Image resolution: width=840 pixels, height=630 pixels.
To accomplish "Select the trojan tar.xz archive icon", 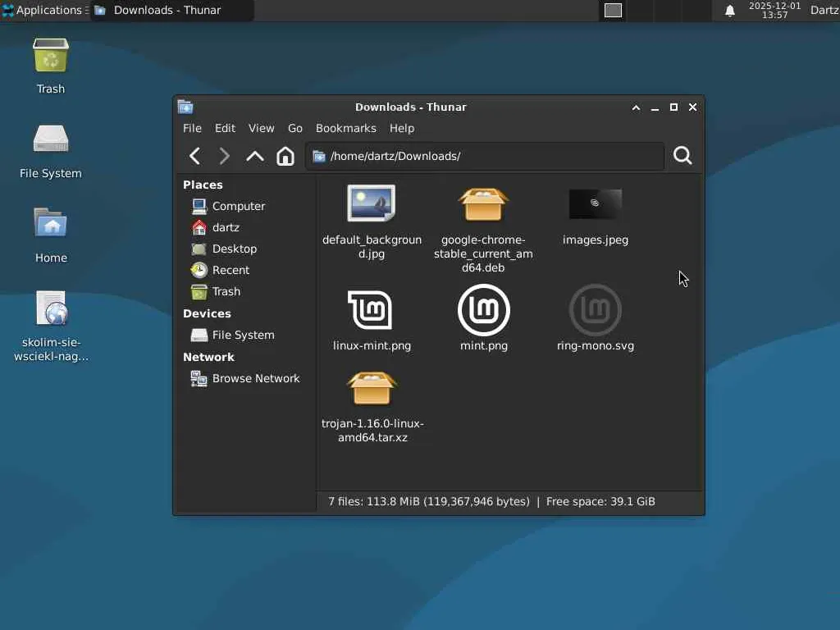I will (x=372, y=388).
